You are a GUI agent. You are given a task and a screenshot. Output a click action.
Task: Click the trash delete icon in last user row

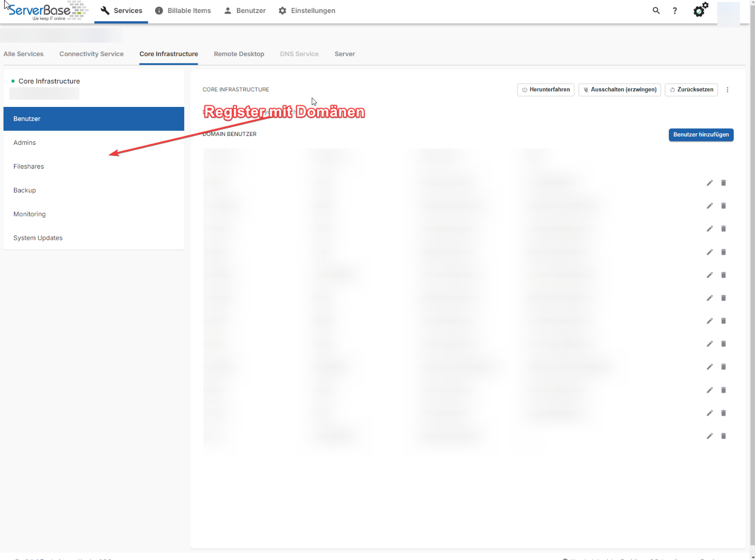point(723,436)
